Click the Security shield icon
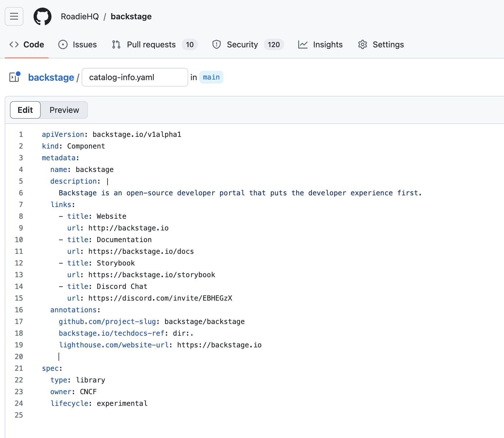 pos(217,44)
